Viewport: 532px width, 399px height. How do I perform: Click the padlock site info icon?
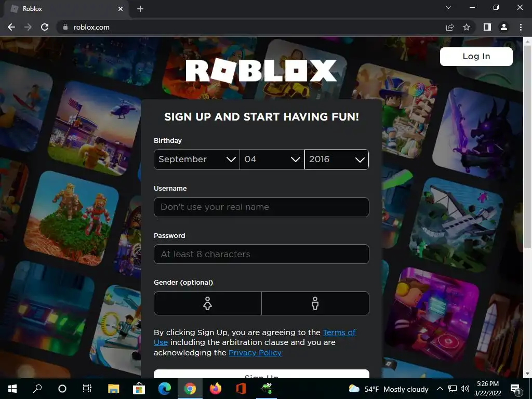pyautogui.click(x=65, y=27)
